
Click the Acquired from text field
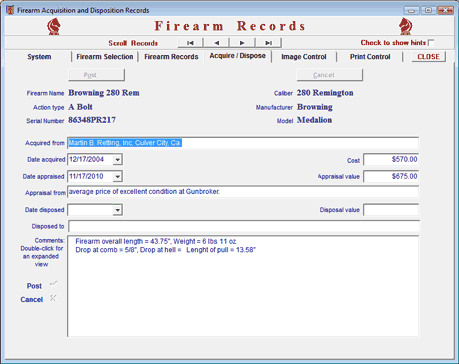pos(243,143)
